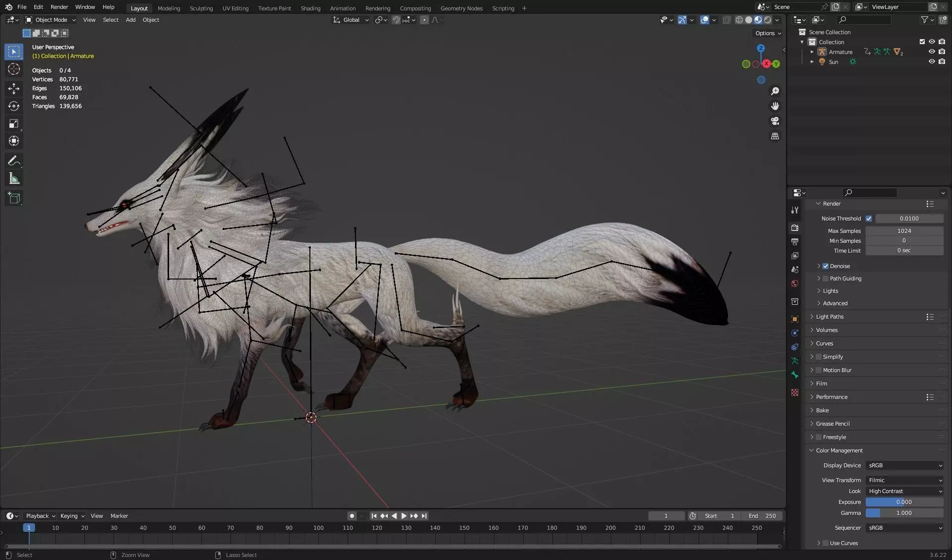
Task: Open the Physics properties tab
Action: [795, 333]
